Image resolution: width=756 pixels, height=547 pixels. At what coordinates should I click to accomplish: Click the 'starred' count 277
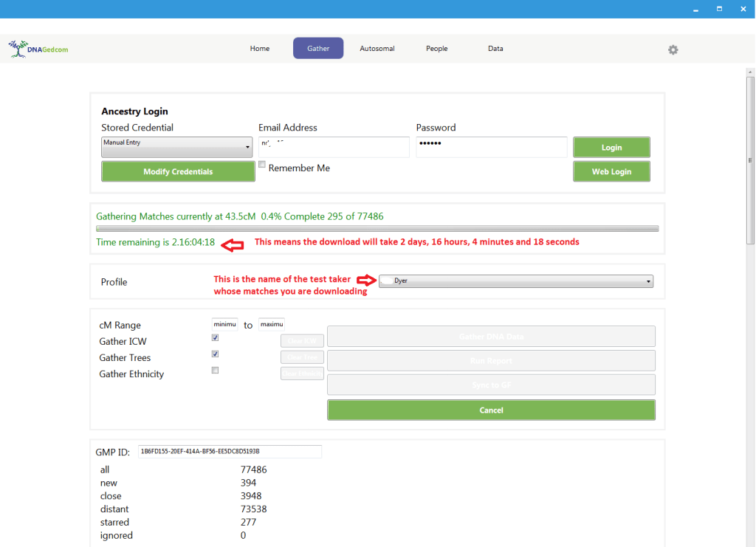[248, 522]
